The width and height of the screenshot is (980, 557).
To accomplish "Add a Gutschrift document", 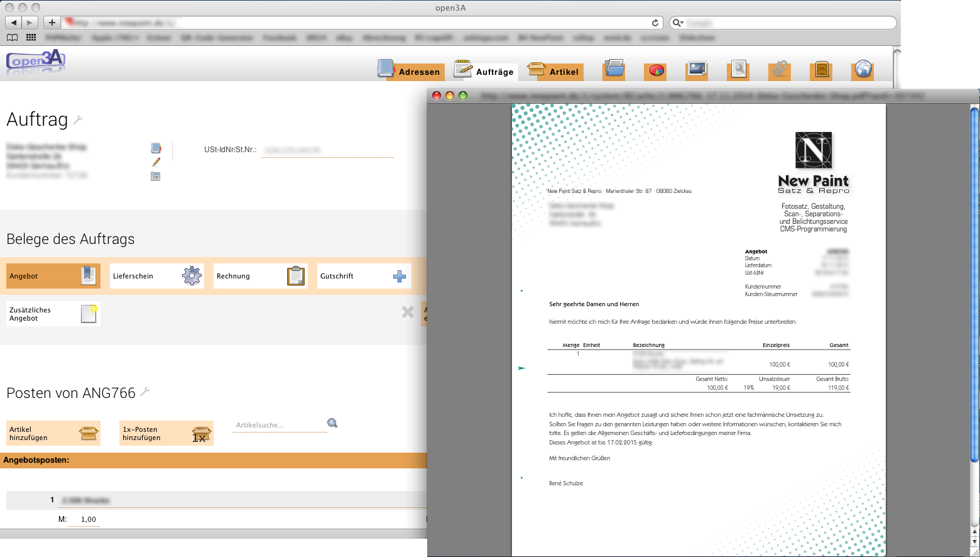I will coord(364,276).
